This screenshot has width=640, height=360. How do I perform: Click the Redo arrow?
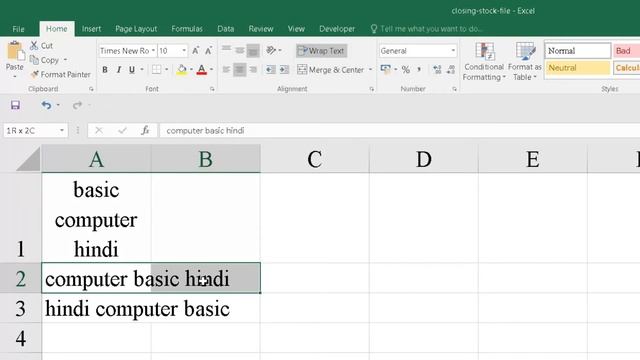pyautogui.click(x=77, y=105)
